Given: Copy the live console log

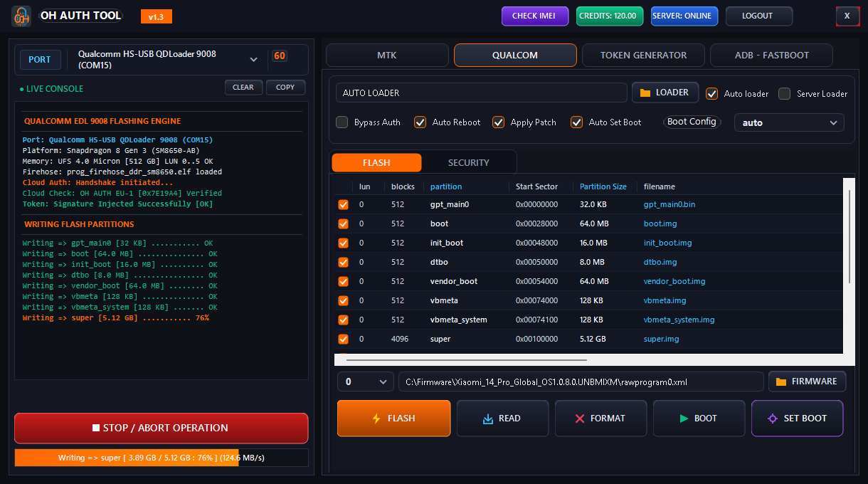Looking at the screenshot, I should [285, 87].
